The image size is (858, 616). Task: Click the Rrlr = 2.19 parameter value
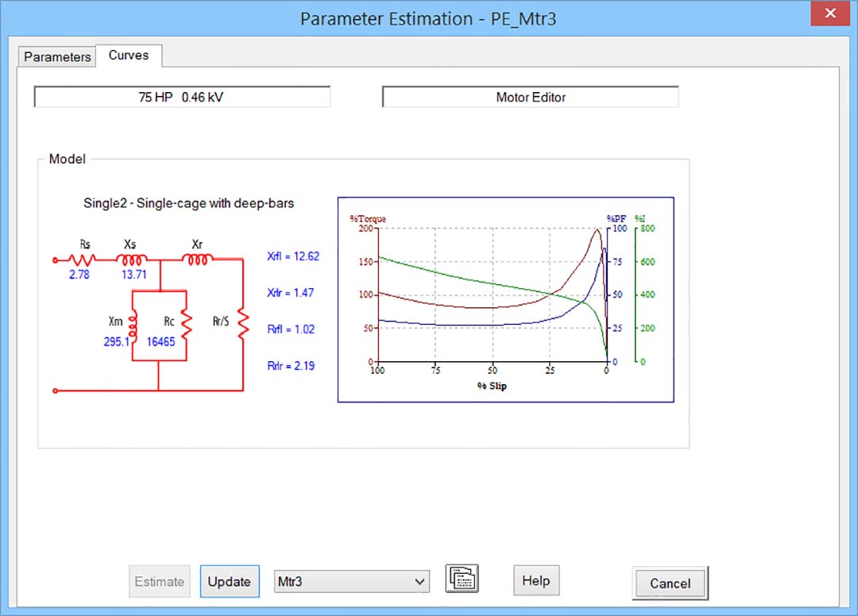pos(292,366)
